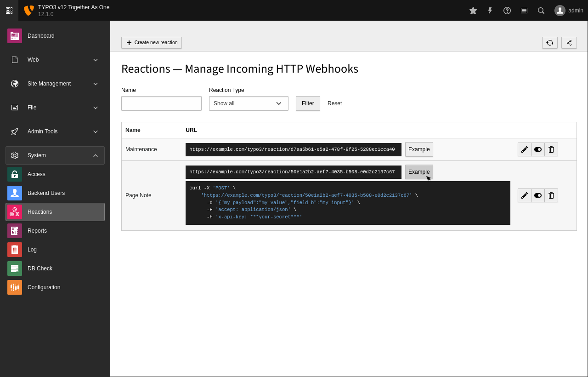Reload the Reactions module with the refresh icon
Image resolution: width=588 pixels, height=377 pixels.
(549, 42)
